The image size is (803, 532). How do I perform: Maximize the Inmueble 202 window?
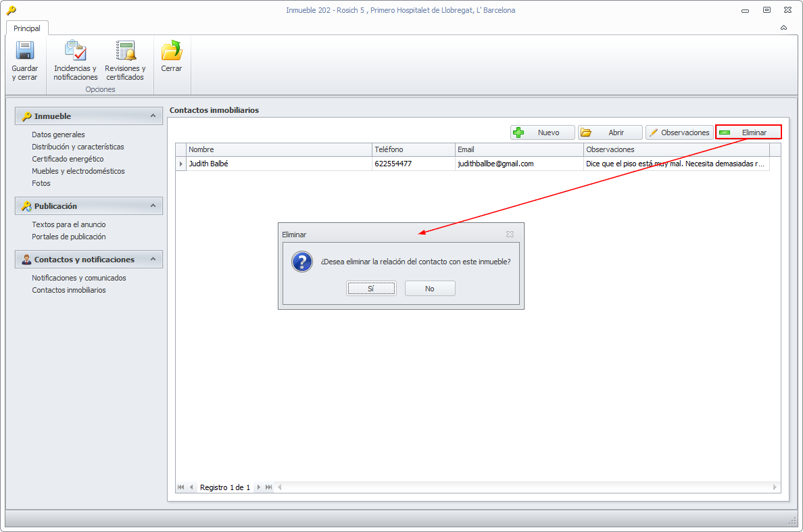click(766, 10)
